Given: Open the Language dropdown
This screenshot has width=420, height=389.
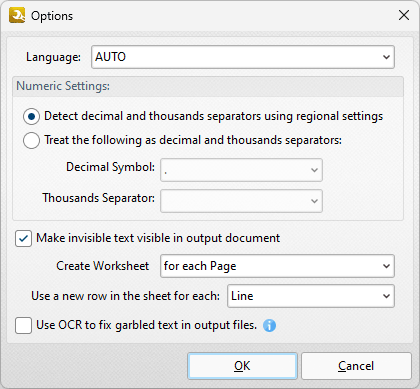Looking at the screenshot, I should [x=243, y=57].
